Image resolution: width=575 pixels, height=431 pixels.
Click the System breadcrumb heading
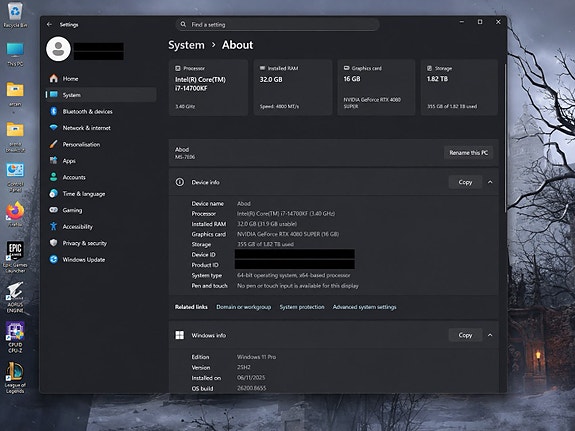pos(186,45)
